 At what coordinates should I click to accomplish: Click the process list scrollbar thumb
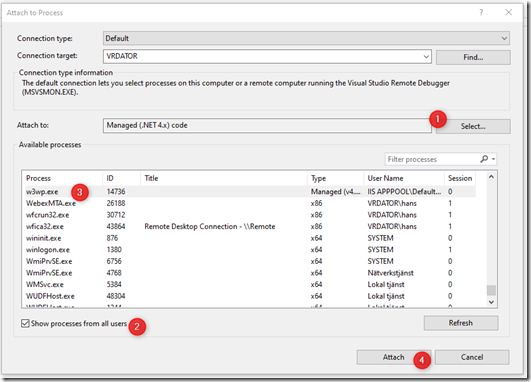coord(491,290)
